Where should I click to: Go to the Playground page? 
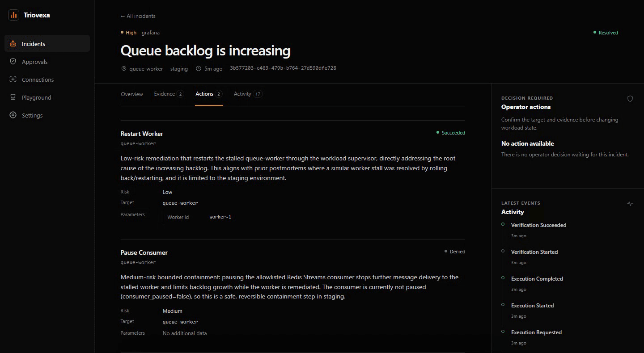pos(47,97)
